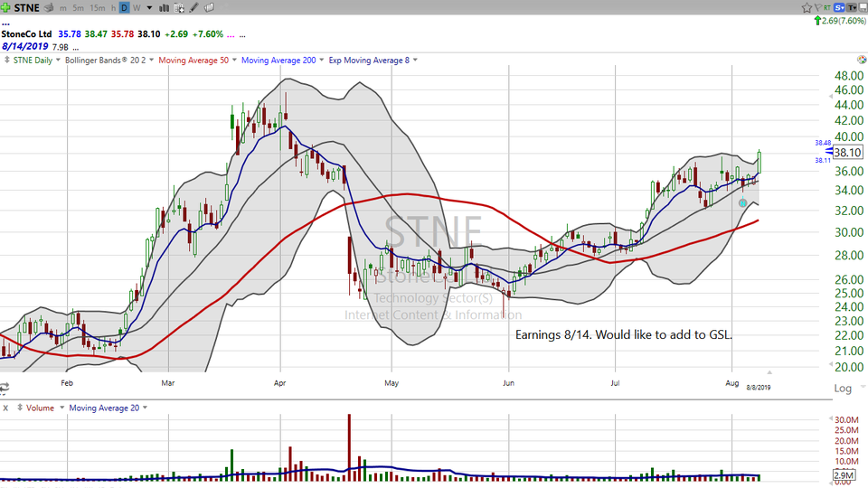Open the Exp Moving Average 8 menu

(373, 61)
